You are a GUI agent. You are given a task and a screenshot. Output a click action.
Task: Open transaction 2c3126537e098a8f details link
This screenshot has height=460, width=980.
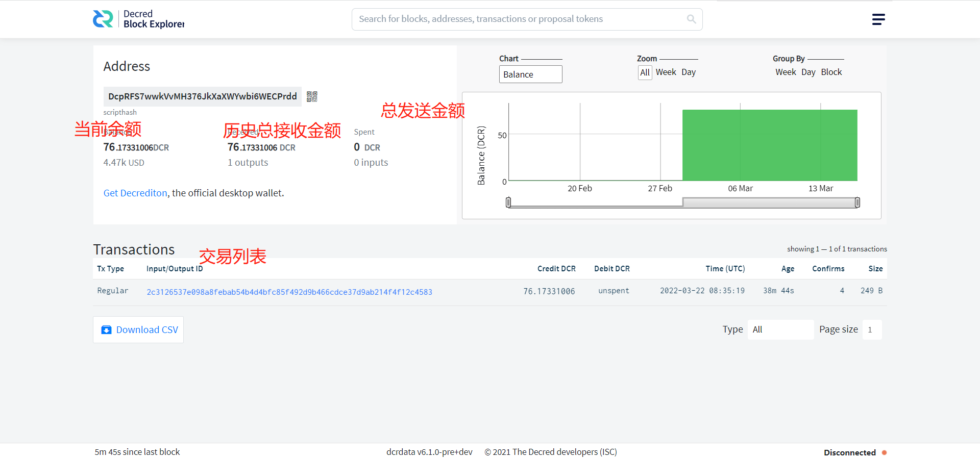[289, 292]
